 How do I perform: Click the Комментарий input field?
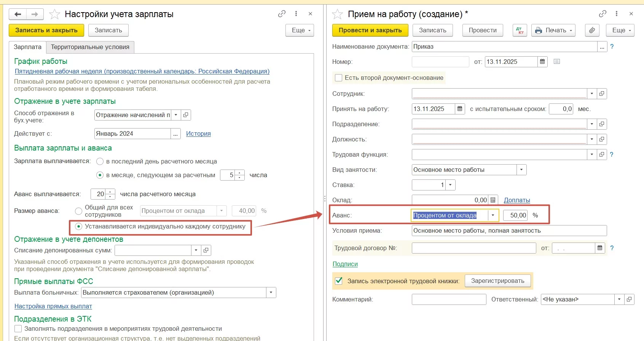click(x=449, y=300)
